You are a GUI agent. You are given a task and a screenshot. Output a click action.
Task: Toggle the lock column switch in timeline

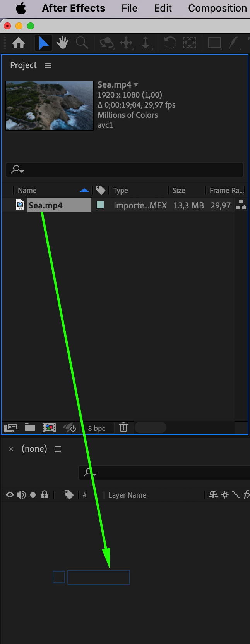pyautogui.click(x=45, y=494)
